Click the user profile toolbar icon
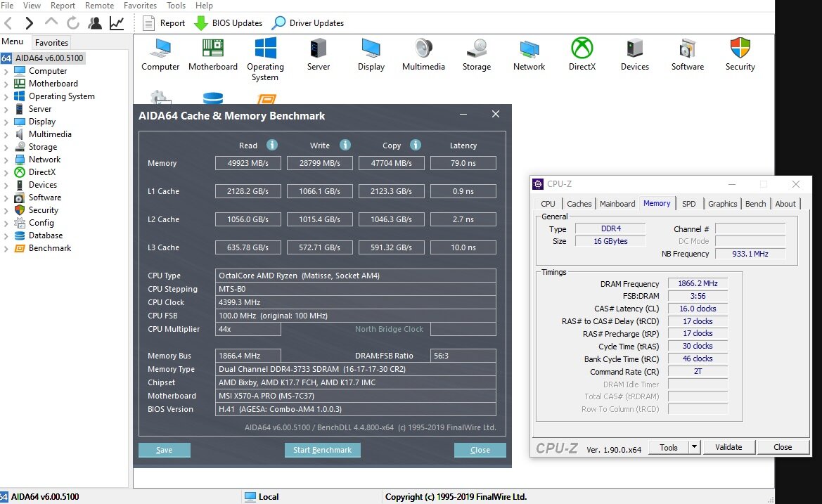The image size is (822, 504). [x=95, y=23]
